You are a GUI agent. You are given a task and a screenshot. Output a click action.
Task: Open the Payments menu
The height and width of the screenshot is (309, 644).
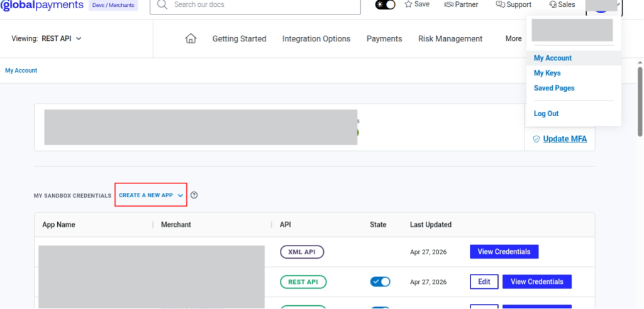[x=384, y=38]
